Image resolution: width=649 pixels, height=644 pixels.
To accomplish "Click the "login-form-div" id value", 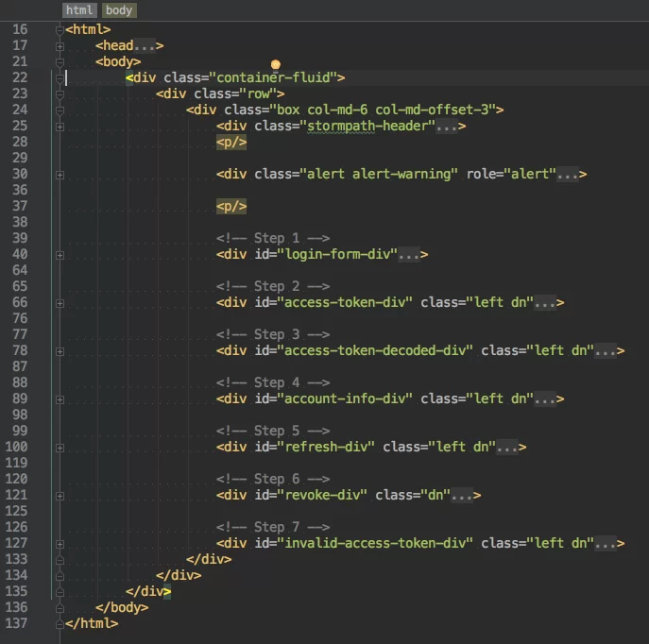I will tap(337, 254).
